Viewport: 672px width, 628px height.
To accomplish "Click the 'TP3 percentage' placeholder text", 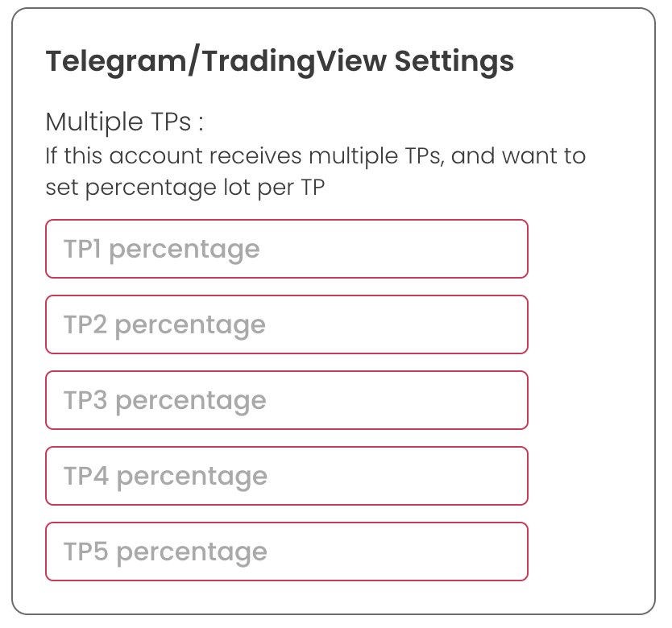I will coord(164,401).
